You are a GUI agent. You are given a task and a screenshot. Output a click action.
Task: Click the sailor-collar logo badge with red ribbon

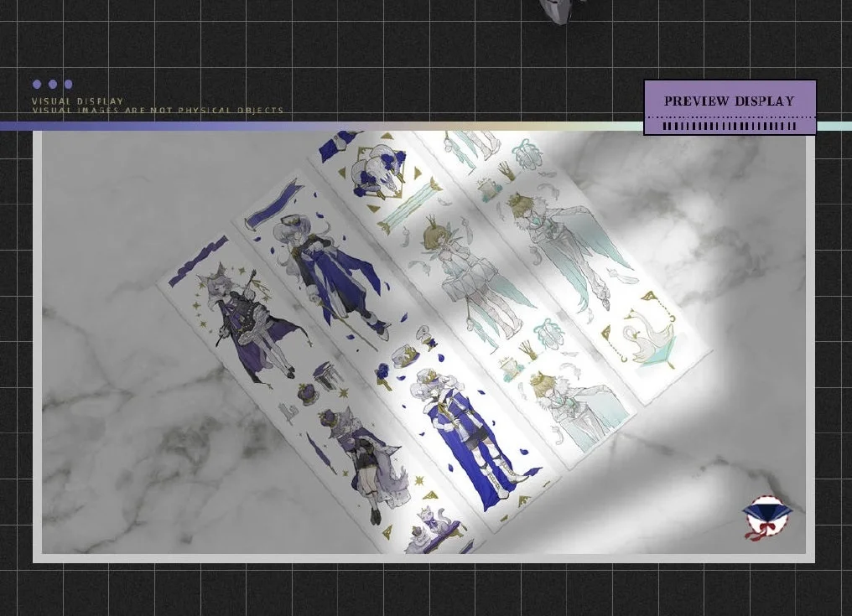coord(767,517)
